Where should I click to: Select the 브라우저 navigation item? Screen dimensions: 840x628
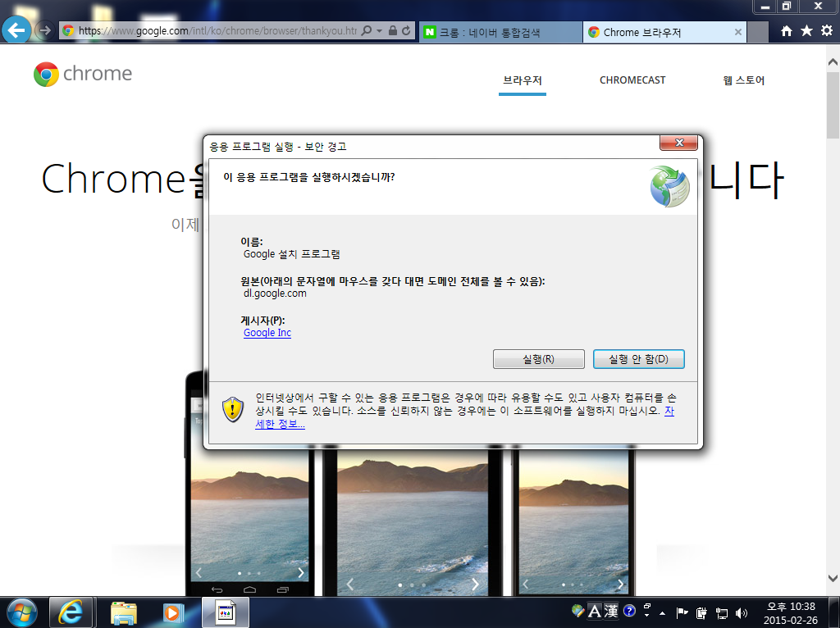523,80
